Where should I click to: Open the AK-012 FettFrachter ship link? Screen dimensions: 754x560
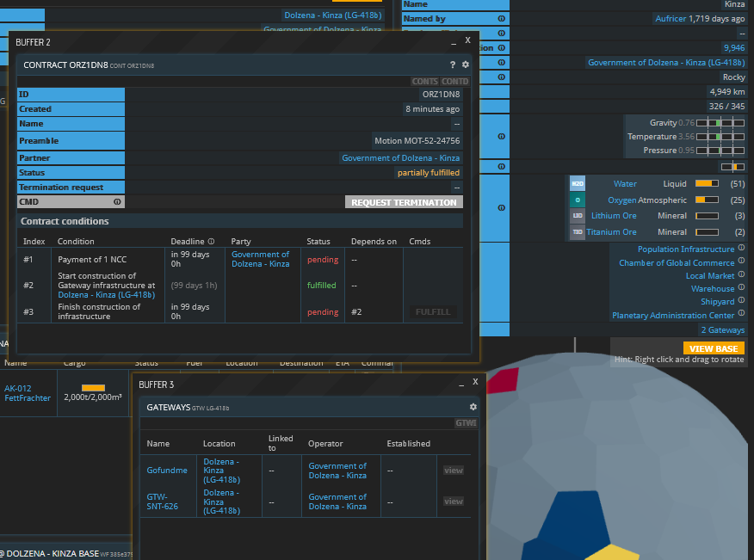point(28,393)
